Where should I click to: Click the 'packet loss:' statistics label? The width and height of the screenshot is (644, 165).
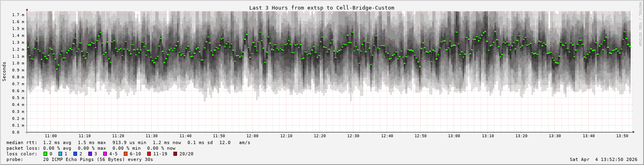point(23,148)
